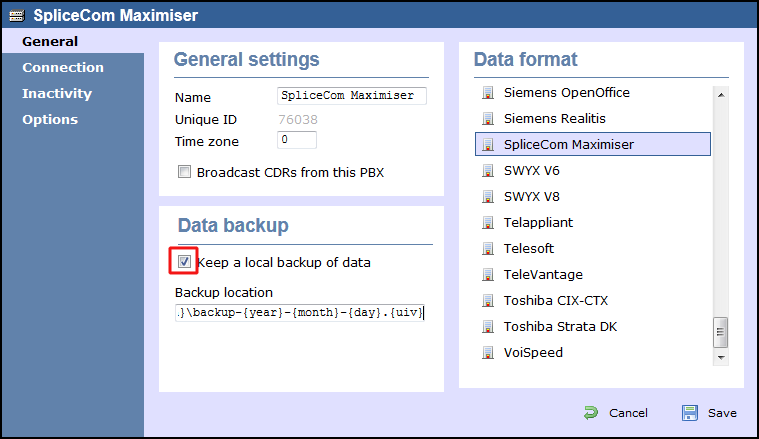Open the Connection tab
The image size is (759, 439).
pyautogui.click(x=63, y=68)
